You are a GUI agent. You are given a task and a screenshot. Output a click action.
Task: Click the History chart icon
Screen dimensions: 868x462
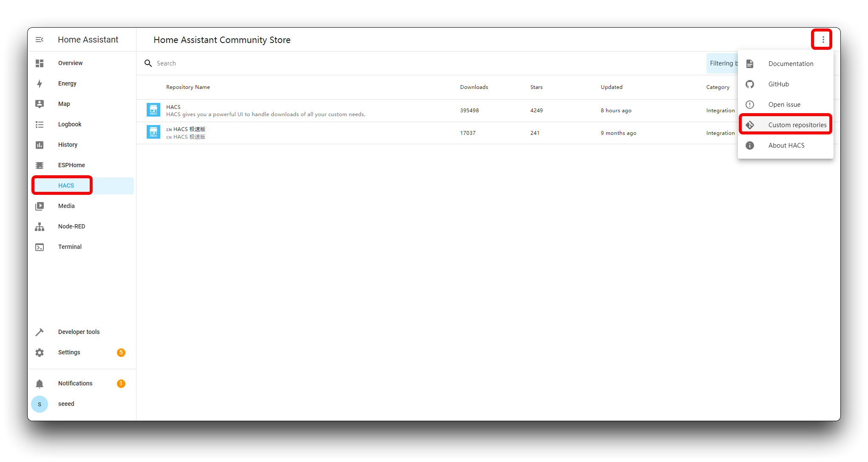click(x=40, y=145)
